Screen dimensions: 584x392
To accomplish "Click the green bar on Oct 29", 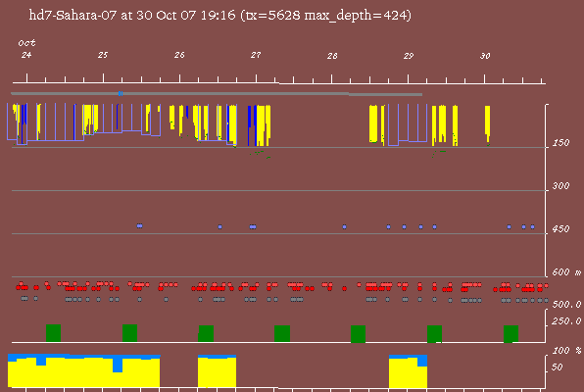I will click(x=434, y=333).
